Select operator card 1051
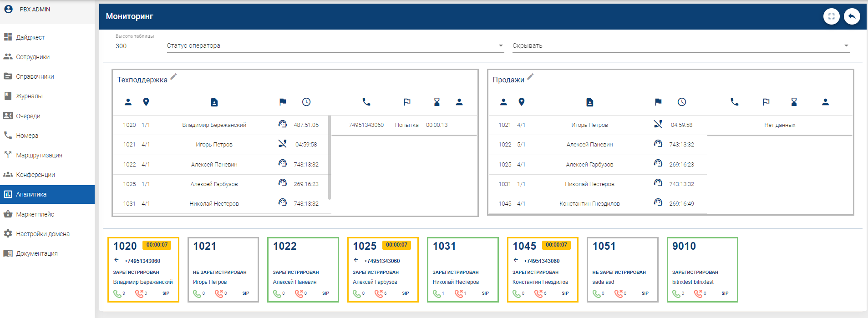The height and width of the screenshot is (318, 868). 622,269
